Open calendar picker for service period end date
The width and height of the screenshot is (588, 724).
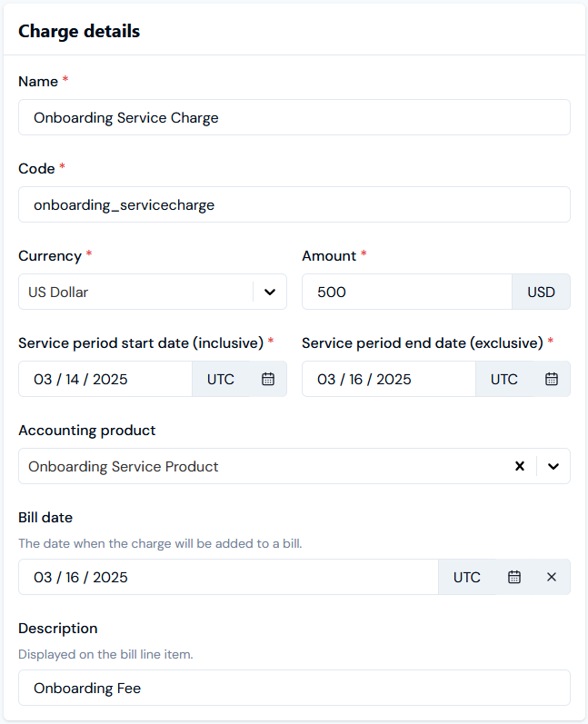point(552,379)
